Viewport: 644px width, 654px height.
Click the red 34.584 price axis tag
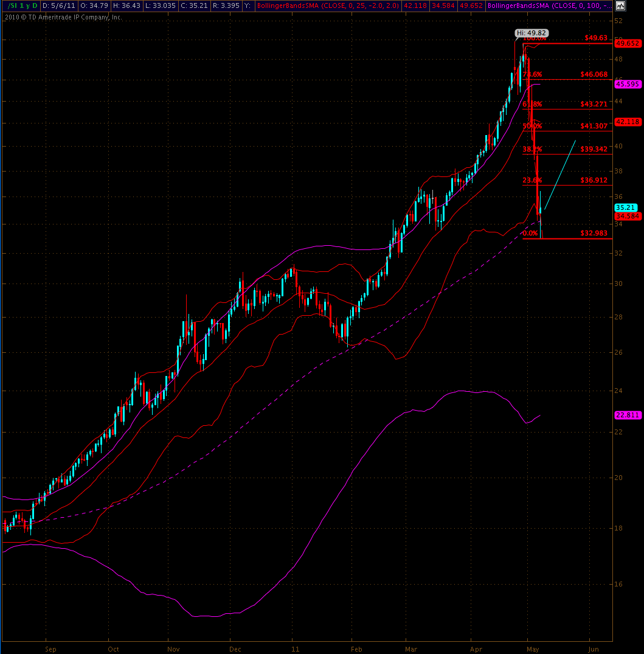tap(627, 216)
